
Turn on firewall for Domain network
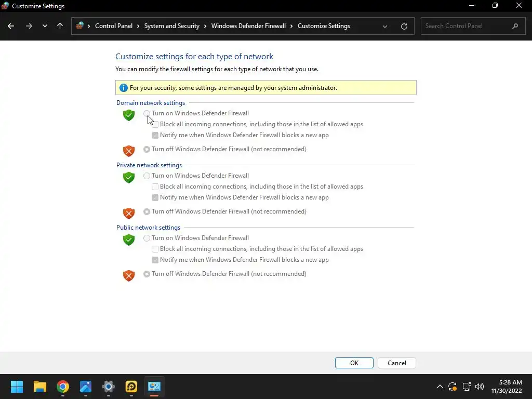147,113
